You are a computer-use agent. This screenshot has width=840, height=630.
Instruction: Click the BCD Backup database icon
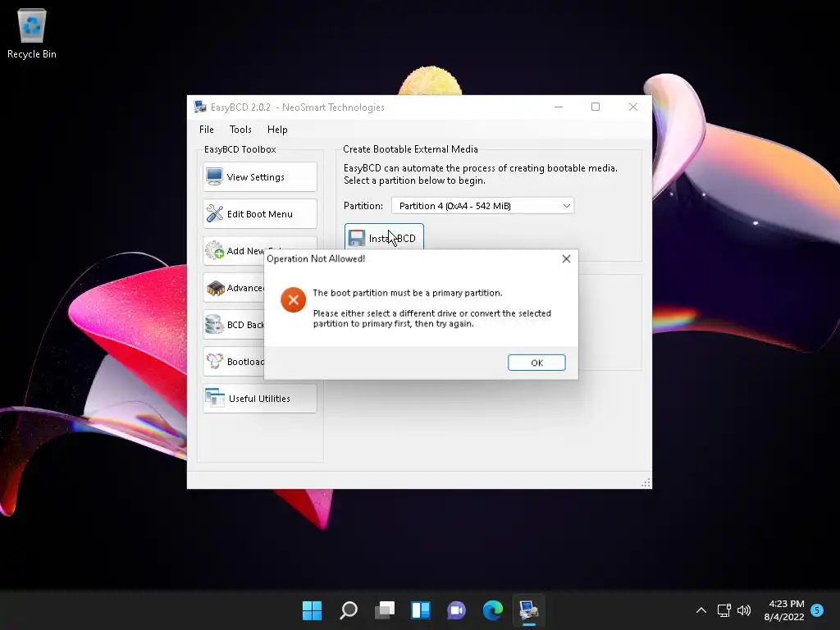(x=214, y=325)
